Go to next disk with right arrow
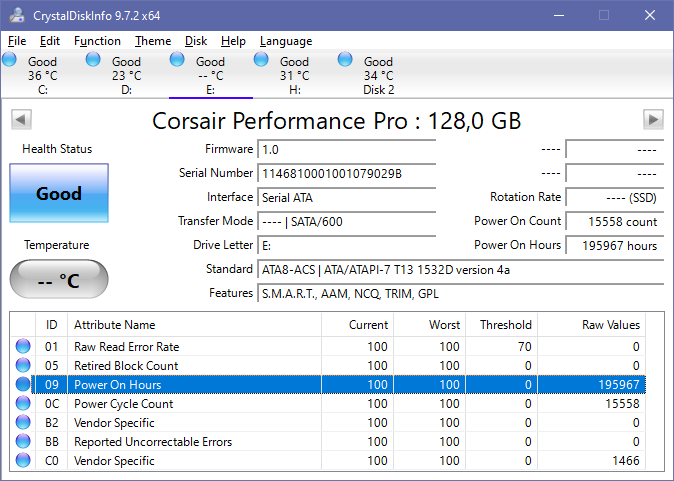The width and height of the screenshot is (674, 481). 653,120
